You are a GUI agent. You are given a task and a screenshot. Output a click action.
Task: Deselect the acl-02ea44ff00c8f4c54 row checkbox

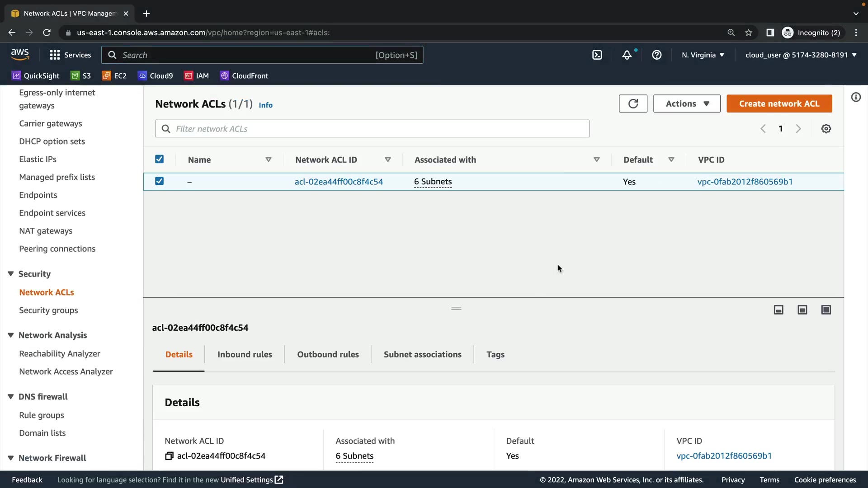click(x=159, y=181)
